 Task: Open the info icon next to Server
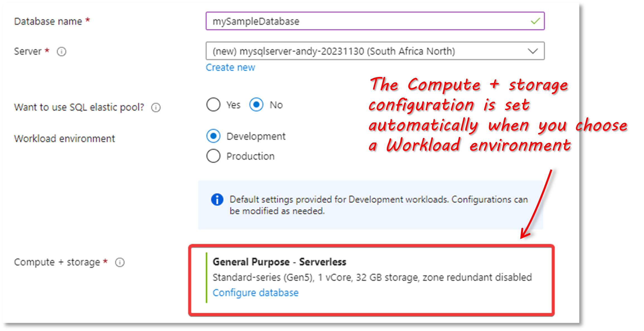point(61,52)
